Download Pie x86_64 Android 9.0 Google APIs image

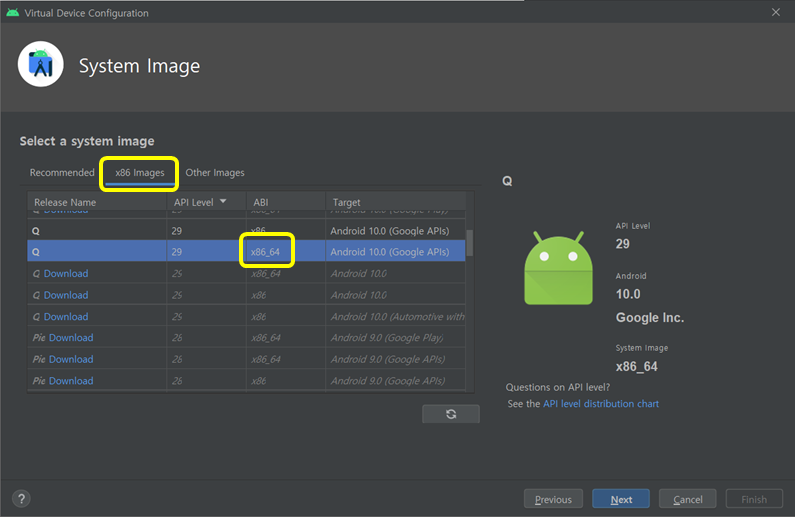coord(71,359)
